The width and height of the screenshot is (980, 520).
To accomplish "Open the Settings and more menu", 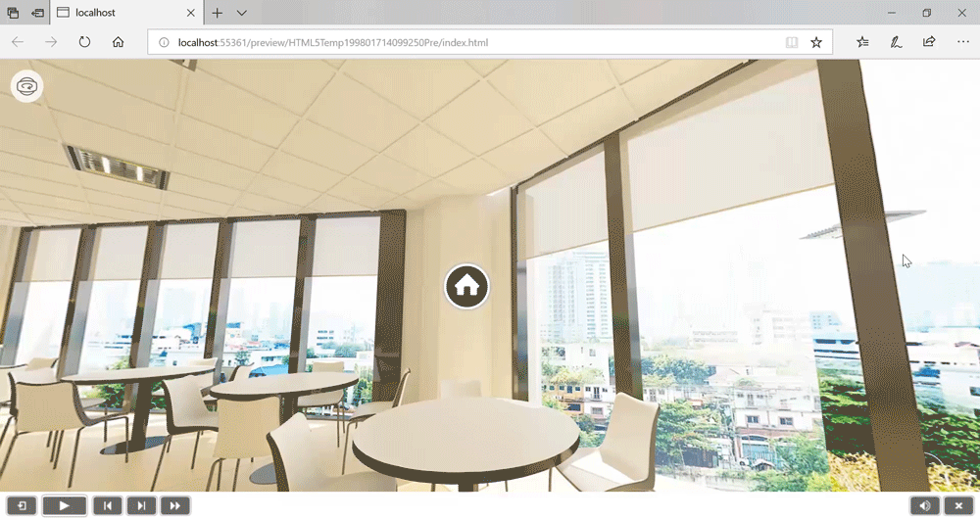I will pyautogui.click(x=962, y=42).
